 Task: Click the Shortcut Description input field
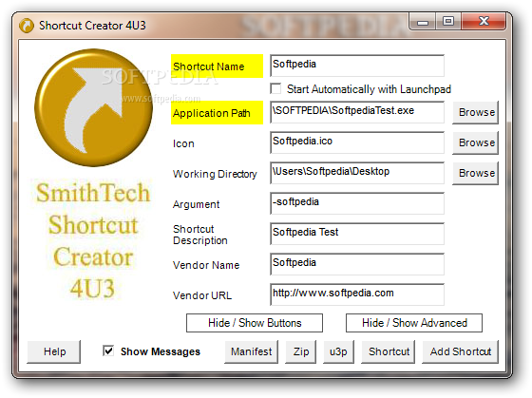[x=357, y=234]
